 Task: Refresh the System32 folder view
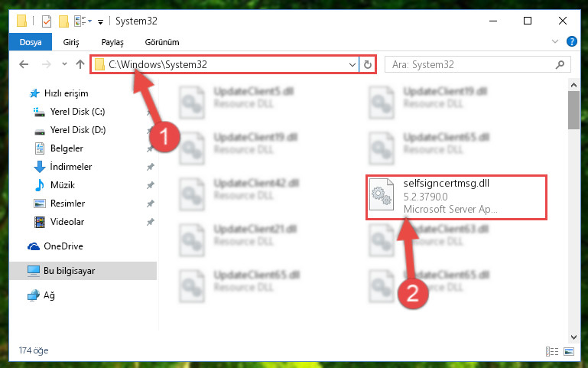pos(368,64)
